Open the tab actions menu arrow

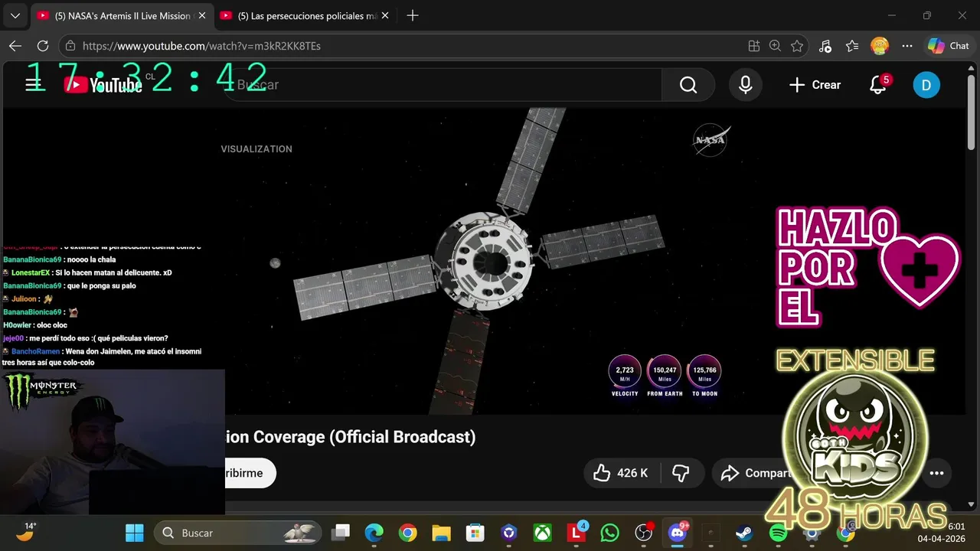click(x=15, y=15)
